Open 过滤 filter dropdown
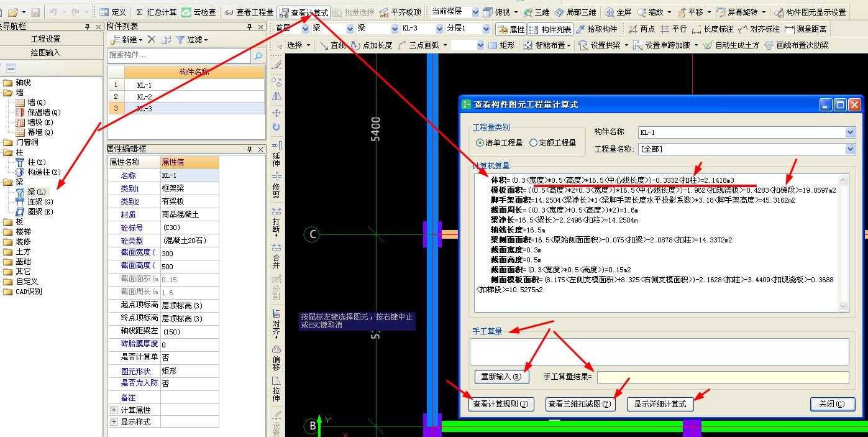The width and height of the screenshot is (868, 437). pos(191,40)
